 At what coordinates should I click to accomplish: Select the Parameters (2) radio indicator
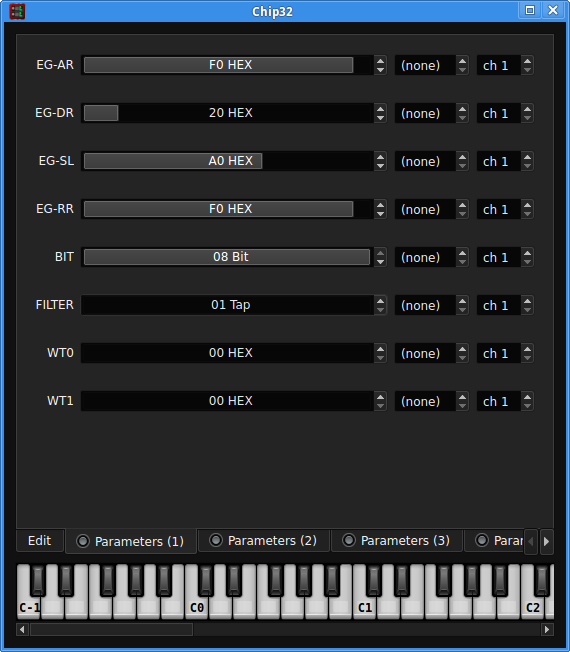[216, 540]
